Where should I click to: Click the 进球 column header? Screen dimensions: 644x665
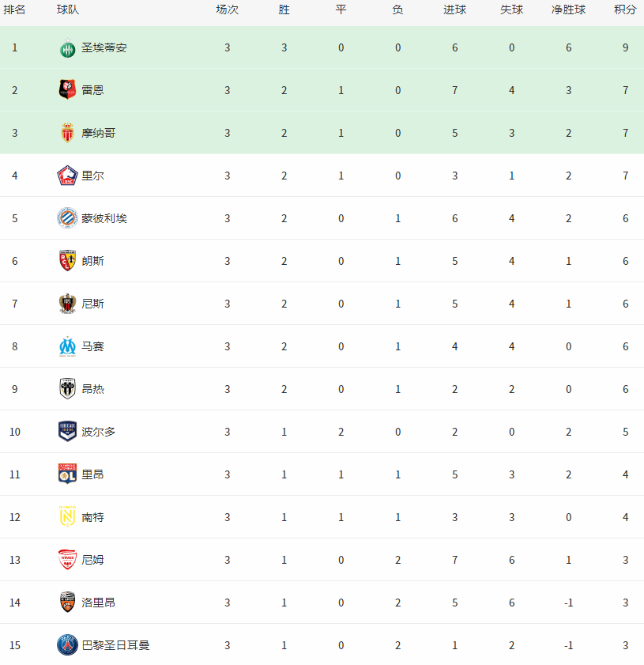[x=454, y=10]
